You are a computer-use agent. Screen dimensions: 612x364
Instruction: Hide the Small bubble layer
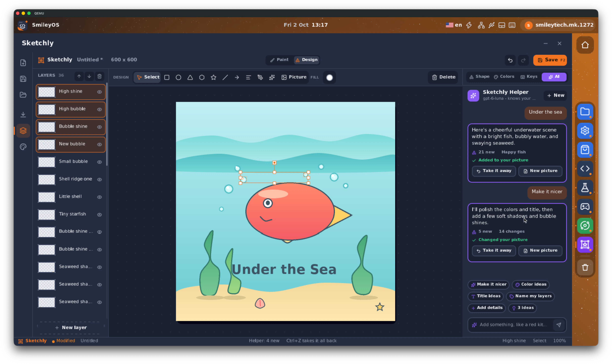[x=99, y=162]
